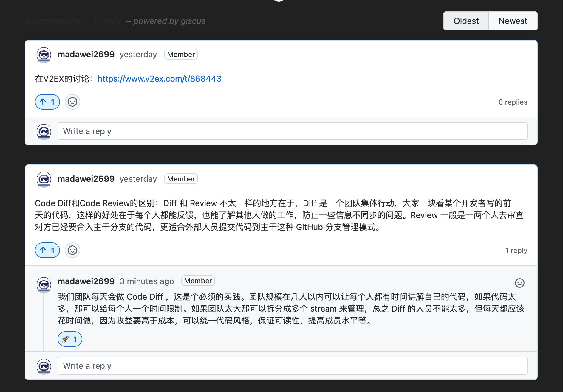Viewport: 563px width, 392px height.
Task: Switch sorting to Newest
Action: [x=513, y=21]
